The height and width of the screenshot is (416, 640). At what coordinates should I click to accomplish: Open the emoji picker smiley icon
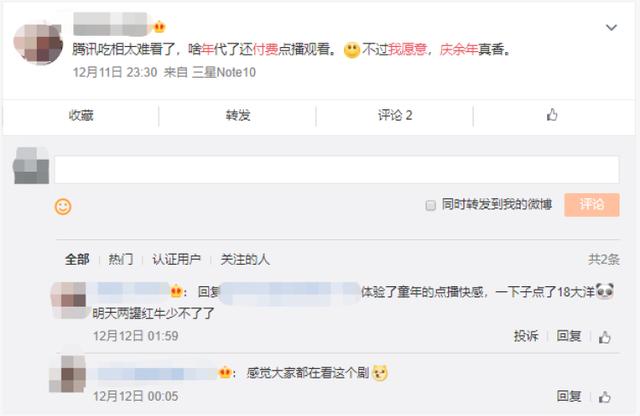63,207
